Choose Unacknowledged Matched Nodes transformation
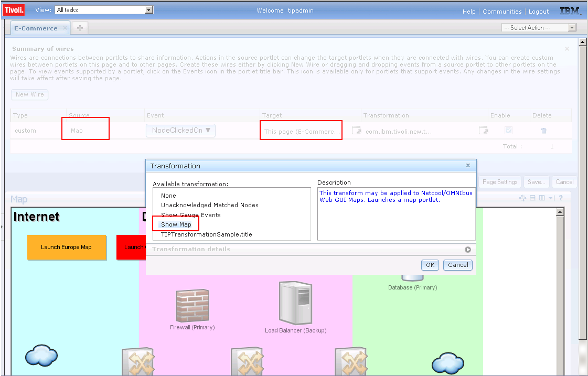This screenshot has width=588, height=376. coord(209,205)
